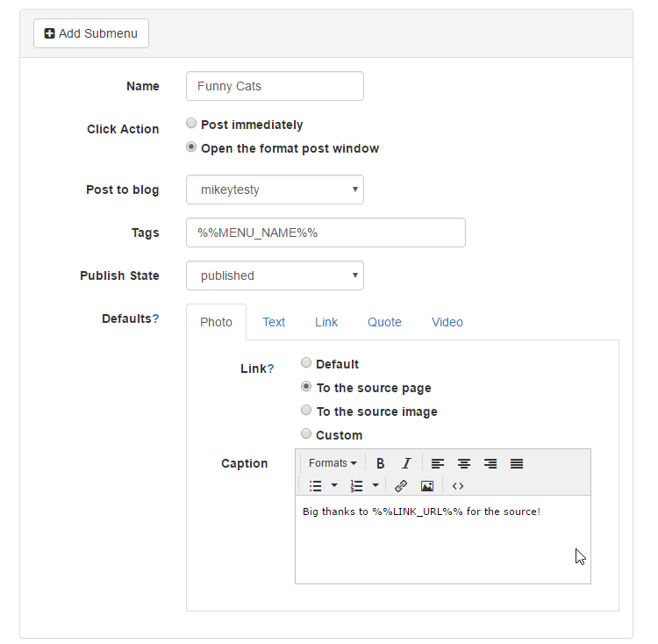Screen dimensions: 658x644
Task: Insert an image into the caption
Action: tap(427, 485)
